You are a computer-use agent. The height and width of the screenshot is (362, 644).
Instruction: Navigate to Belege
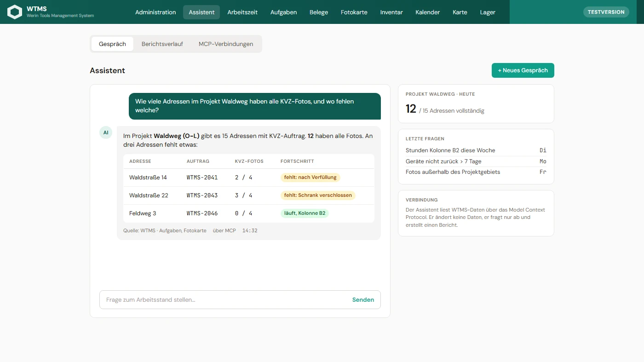[x=319, y=12]
